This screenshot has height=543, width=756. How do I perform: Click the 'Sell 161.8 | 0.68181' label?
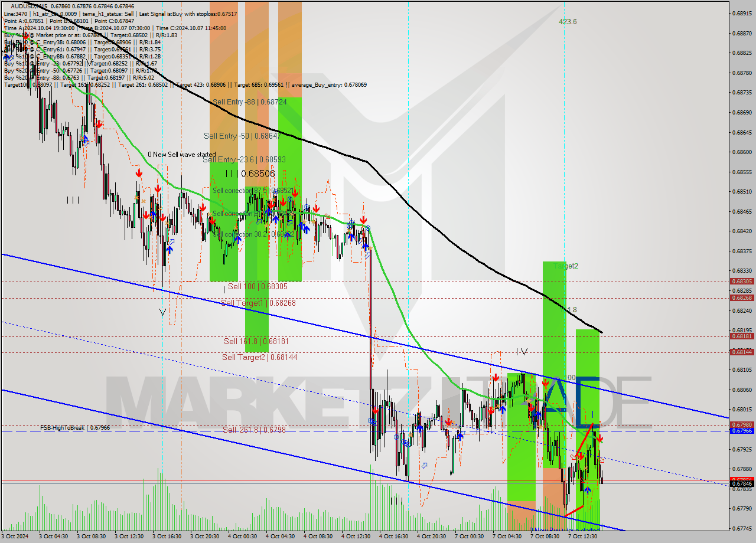tap(256, 341)
